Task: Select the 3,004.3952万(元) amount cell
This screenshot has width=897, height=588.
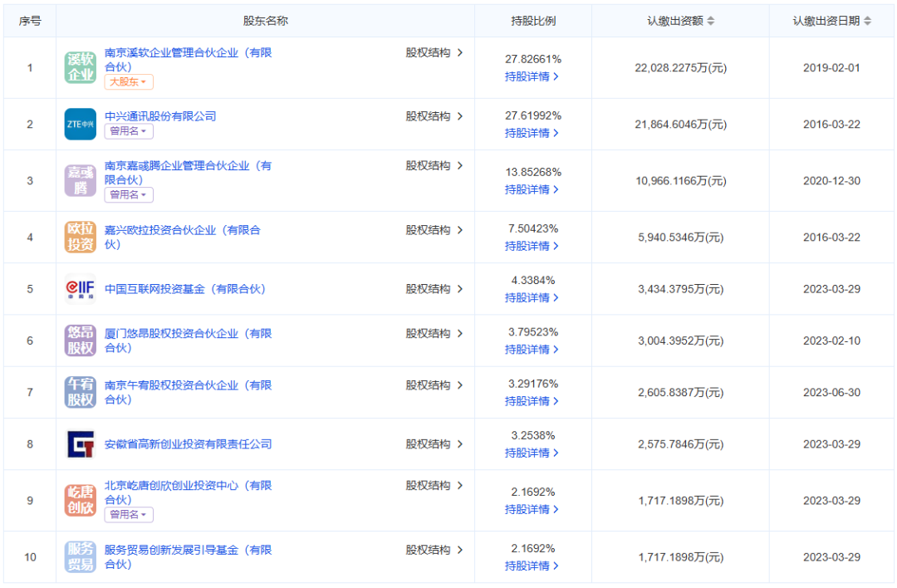Action: point(681,341)
